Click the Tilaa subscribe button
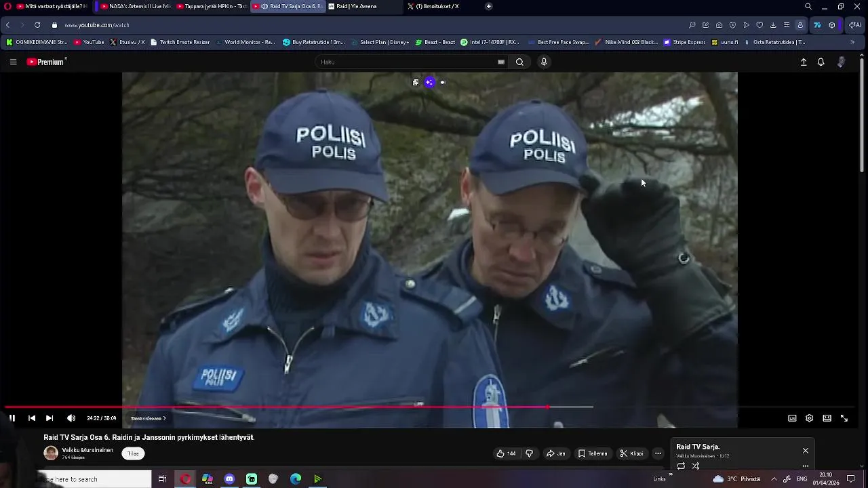 133,453
